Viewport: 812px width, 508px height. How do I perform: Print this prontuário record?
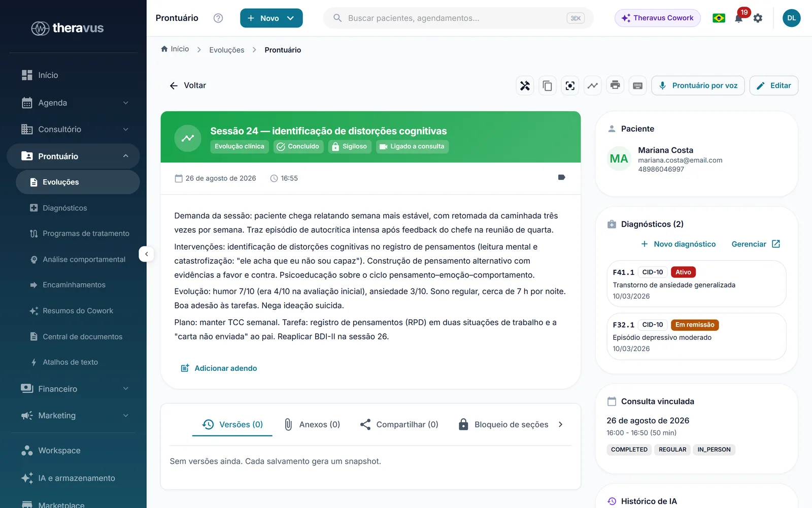(x=615, y=85)
